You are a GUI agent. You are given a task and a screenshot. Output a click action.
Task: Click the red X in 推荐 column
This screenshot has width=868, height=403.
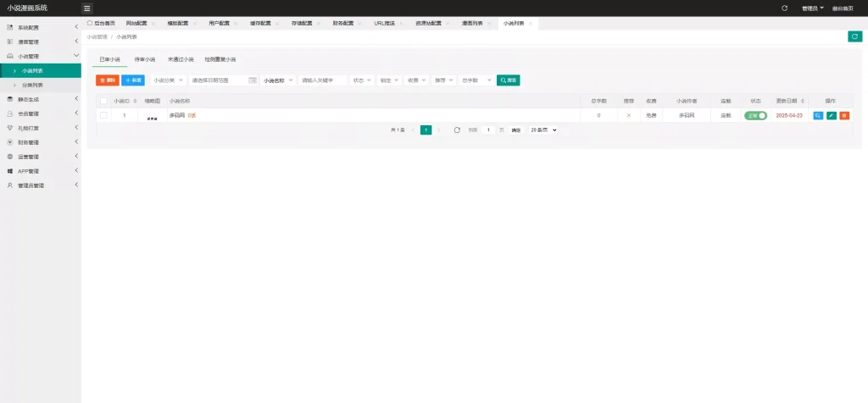click(x=628, y=115)
